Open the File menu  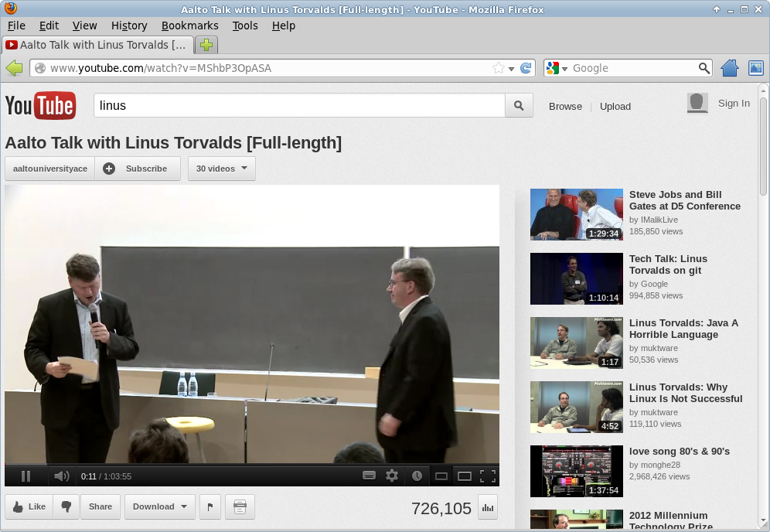point(17,26)
